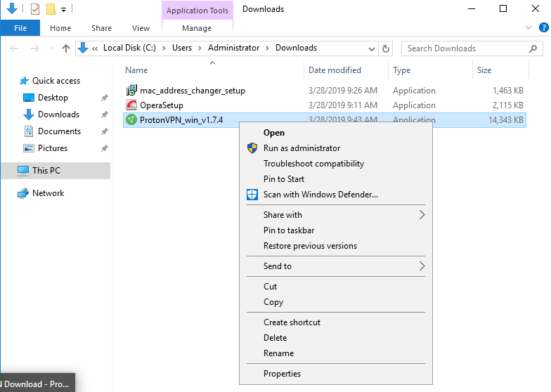Click the search magnifier icon
551x392 pixels.
(x=533, y=48)
